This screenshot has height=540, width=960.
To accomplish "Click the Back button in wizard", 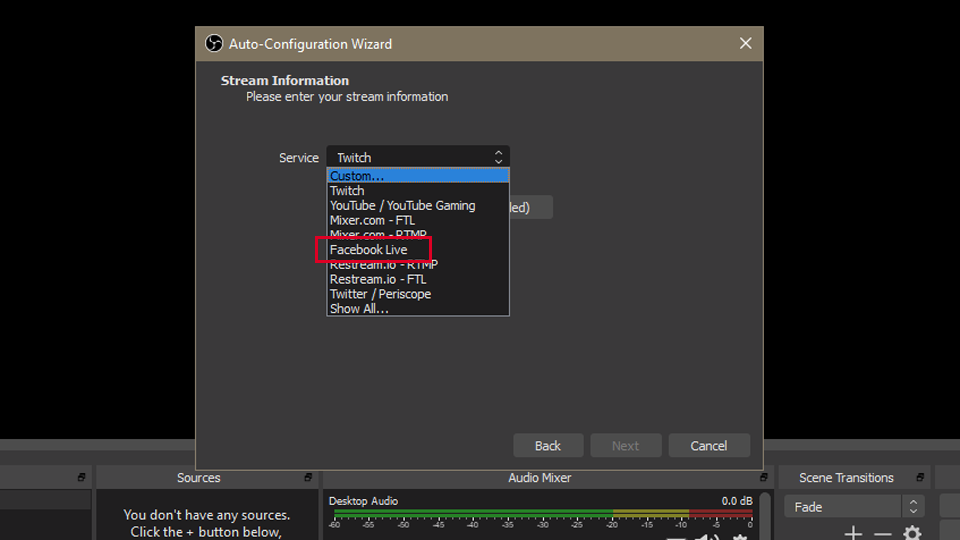I will pyautogui.click(x=548, y=446).
